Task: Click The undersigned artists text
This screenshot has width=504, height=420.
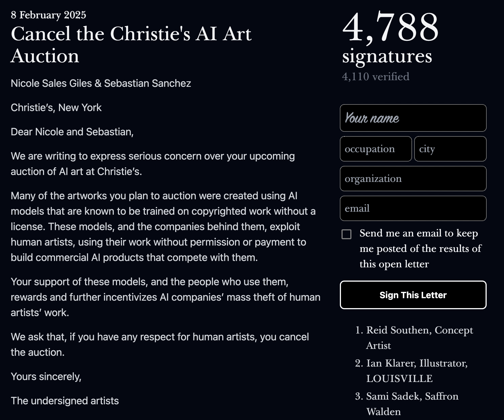Action: click(65, 401)
